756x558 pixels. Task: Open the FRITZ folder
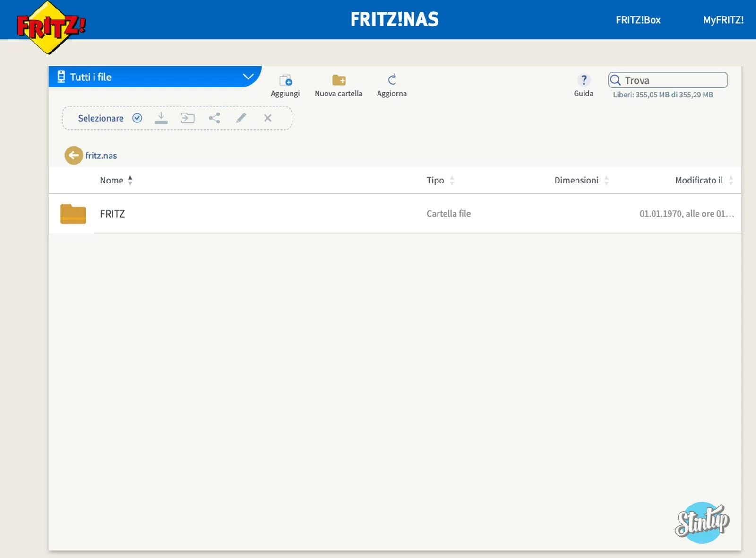tap(112, 214)
